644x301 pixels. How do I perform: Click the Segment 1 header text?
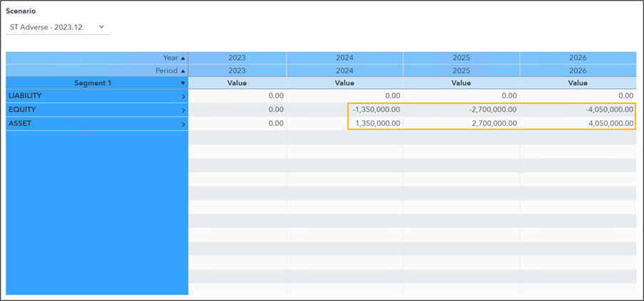pos(93,83)
